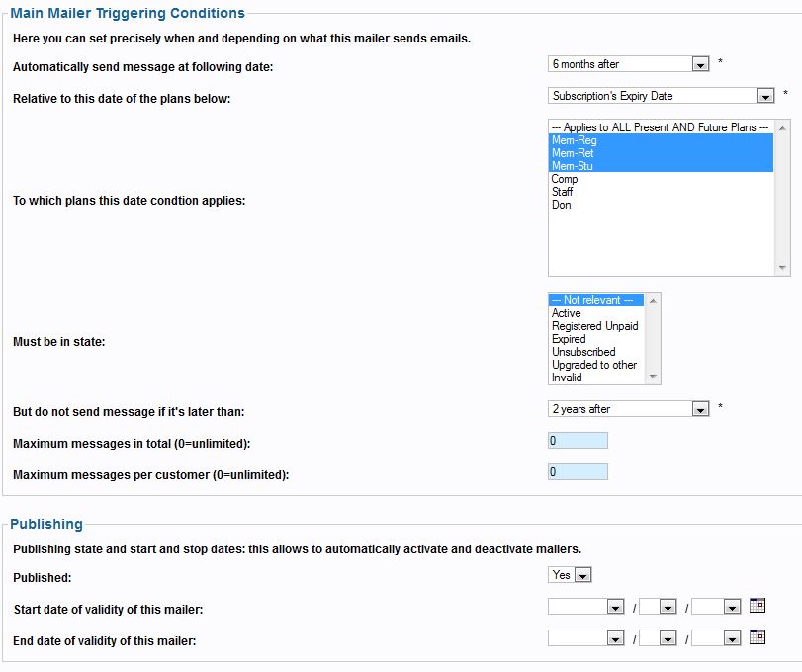The image size is (802, 672).
Task: Click the 'Maximum messages in total' input field
Action: tap(578, 441)
